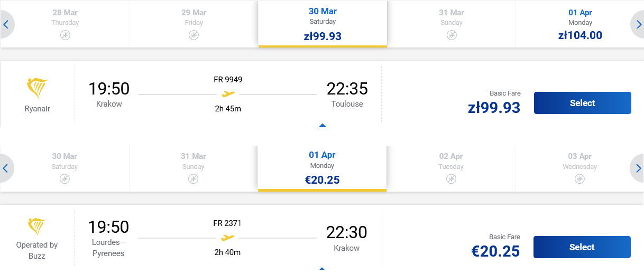The width and height of the screenshot is (644, 274).
Task: Click the no-flight icon under 31 Mar Sunday in outbound row
Action: pos(451,35)
